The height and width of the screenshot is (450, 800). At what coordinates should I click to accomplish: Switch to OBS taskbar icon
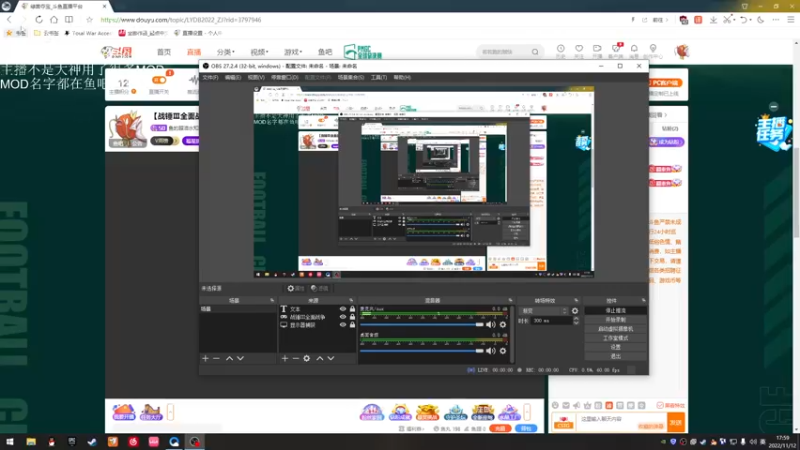(x=194, y=442)
